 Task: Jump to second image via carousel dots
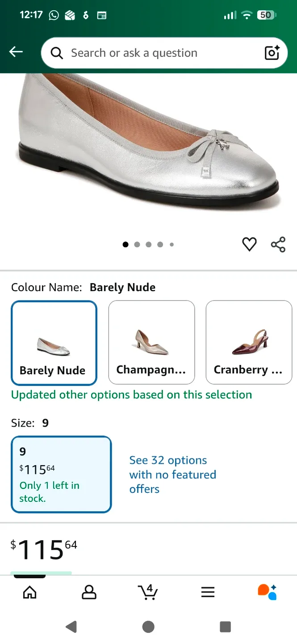click(137, 244)
